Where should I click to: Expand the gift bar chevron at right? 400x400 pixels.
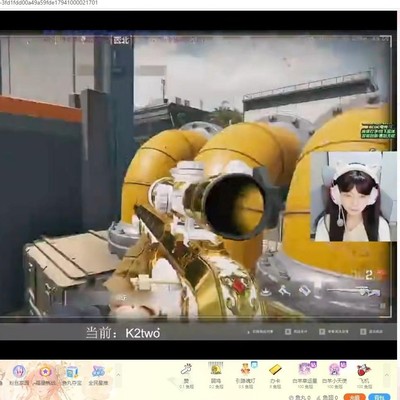point(387,375)
